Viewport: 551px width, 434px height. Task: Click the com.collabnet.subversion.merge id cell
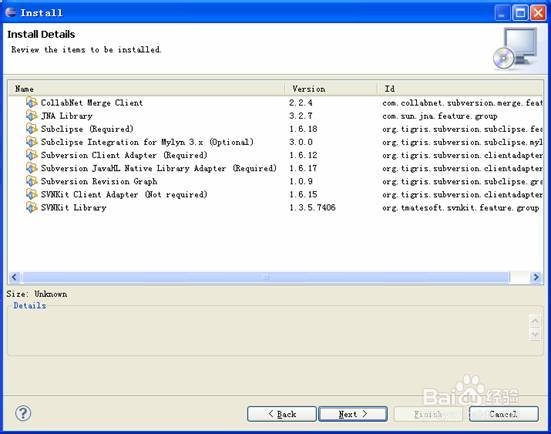pos(462,103)
